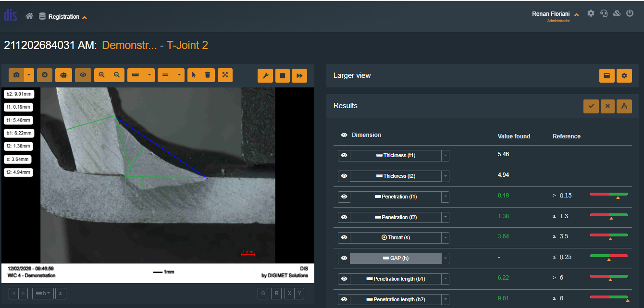Click the fast-forward arrows button
644x308 pixels.
coord(299,75)
